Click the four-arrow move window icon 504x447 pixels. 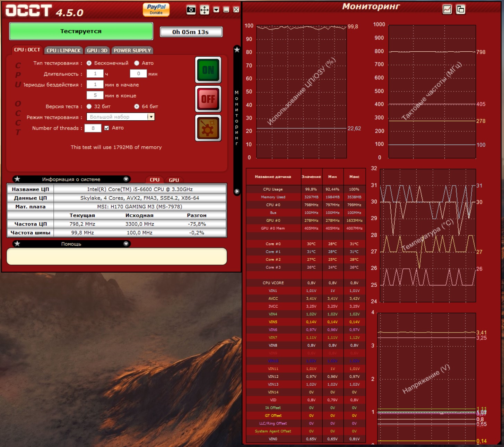pyautogui.click(x=205, y=10)
